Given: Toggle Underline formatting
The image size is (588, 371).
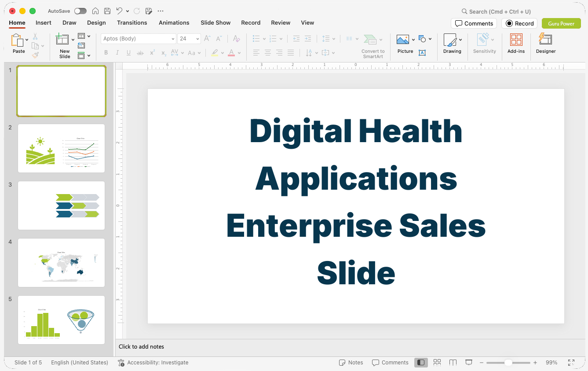Looking at the screenshot, I should [x=129, y=53].
